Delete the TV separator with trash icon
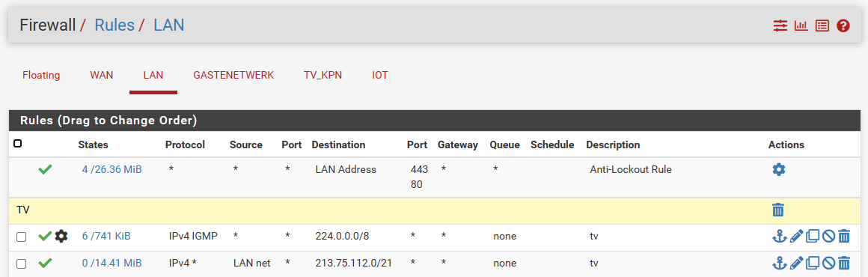 click(x=777, y=210)
